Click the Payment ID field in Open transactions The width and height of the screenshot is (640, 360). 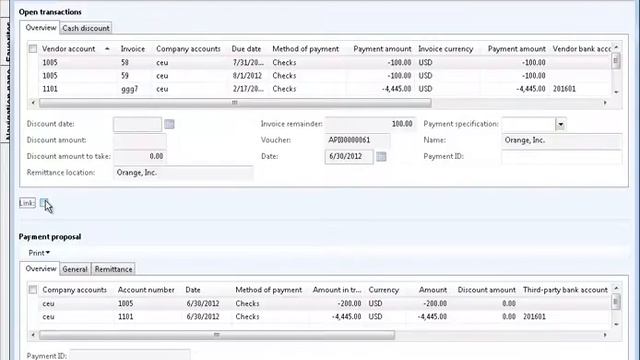point(562,156)
